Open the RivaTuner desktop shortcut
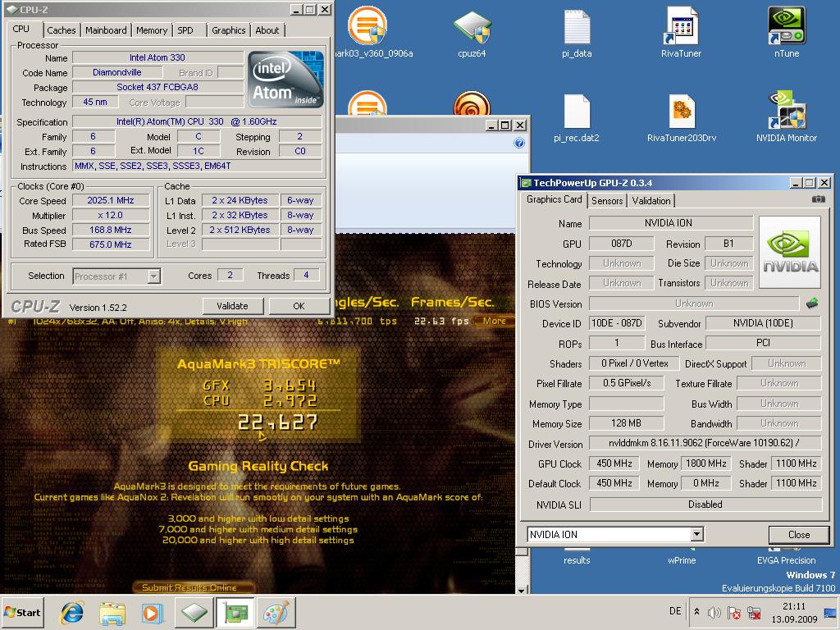Screen dimensions: 840x630 click(x=681, y=32)
